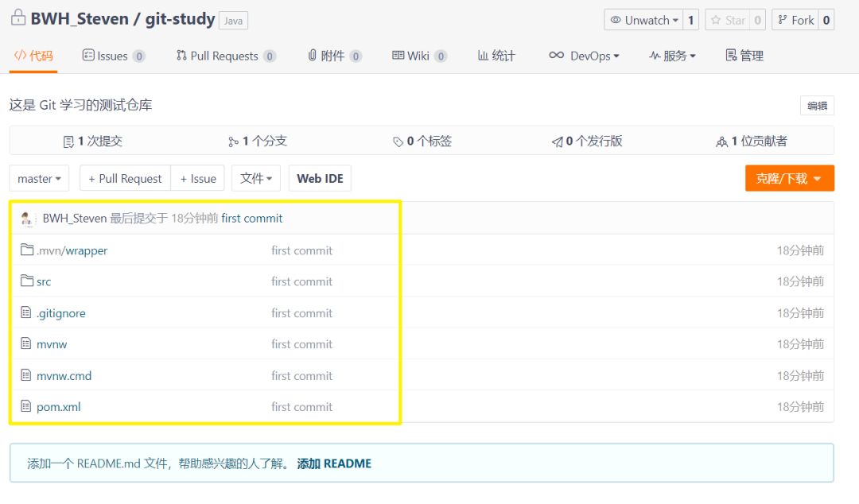Image resolution: width=859 pixels, height=504 pixels.
Task: Click the file icon beside mvnw.cmd
Action: (x=26, y=375)
